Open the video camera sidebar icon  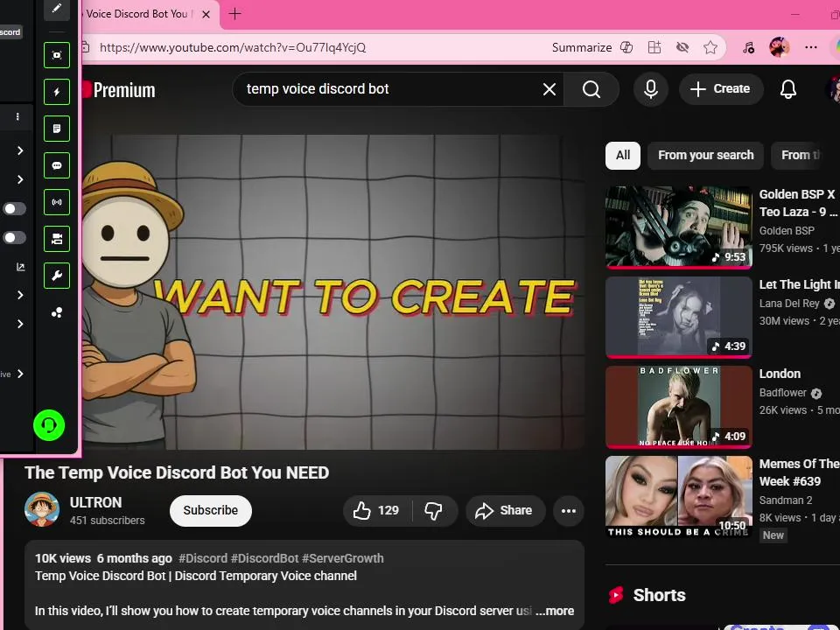pos(57,239)
